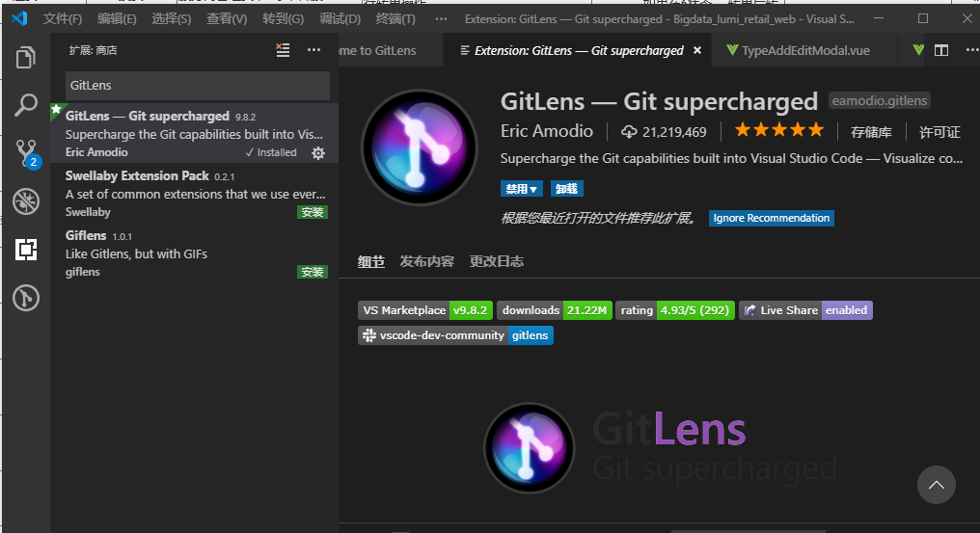
Task: Click the eamodio.gitlens identifier label
Action: (880, 100)
